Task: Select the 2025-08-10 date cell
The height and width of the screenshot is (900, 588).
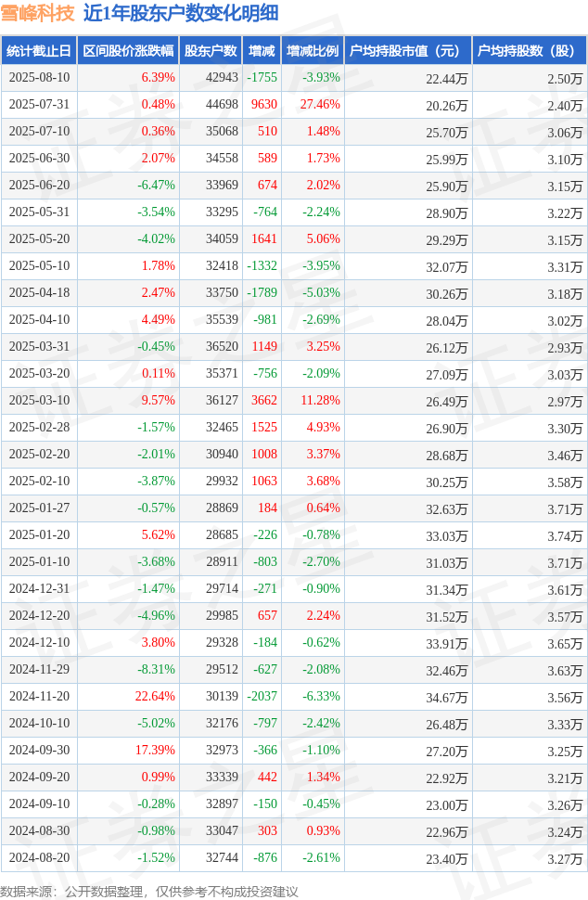Action: (39, 78)
